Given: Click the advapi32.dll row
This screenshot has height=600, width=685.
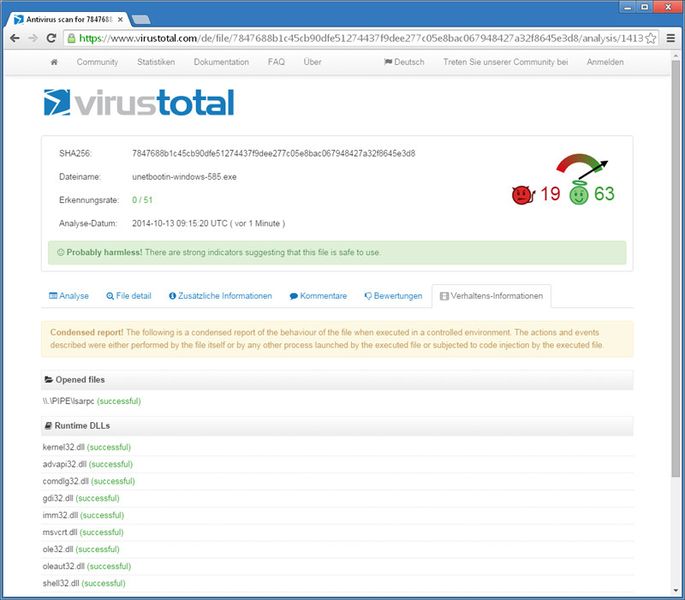Looking at the screenshot, I should click(x=337, y=464).
